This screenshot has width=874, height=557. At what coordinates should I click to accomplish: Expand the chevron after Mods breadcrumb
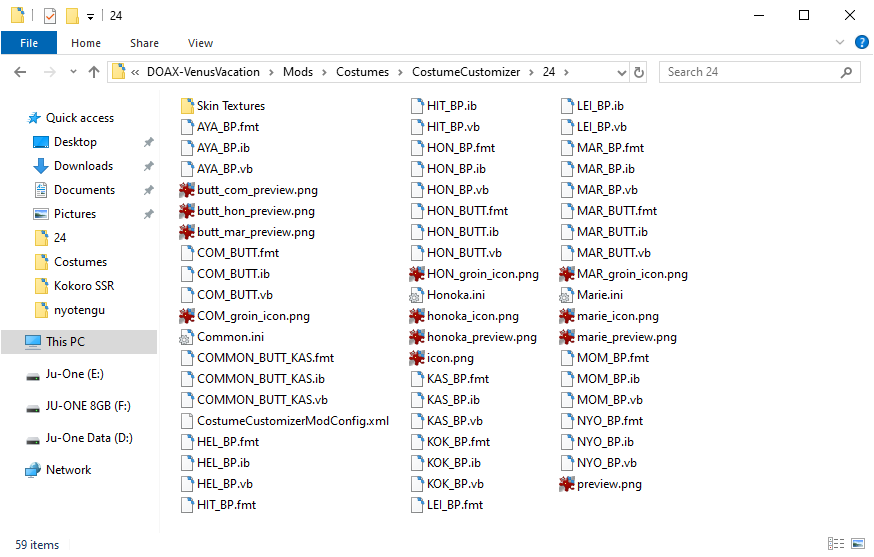tap(324, 72)
